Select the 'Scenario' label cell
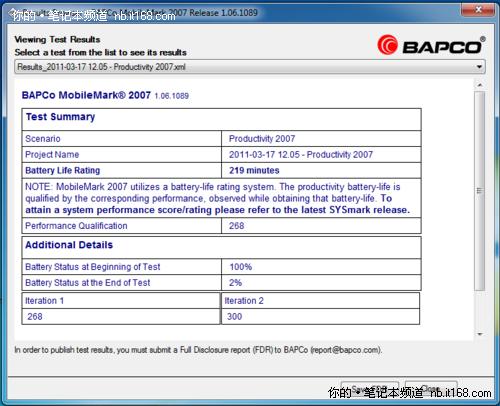 click(x=122, y=139)
